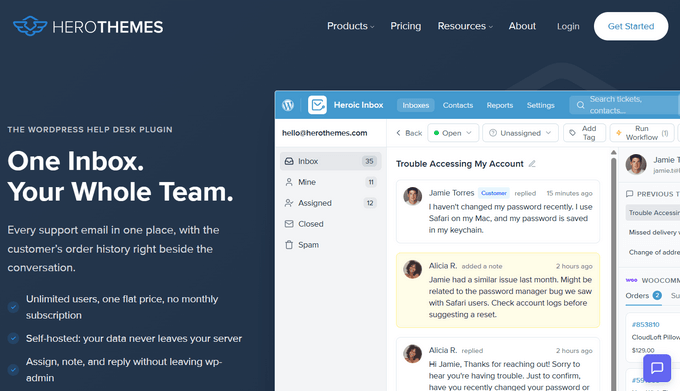Viewport: 680px width, 391px height.
Task: Open order #853810 link
Action: coord(645,324)
